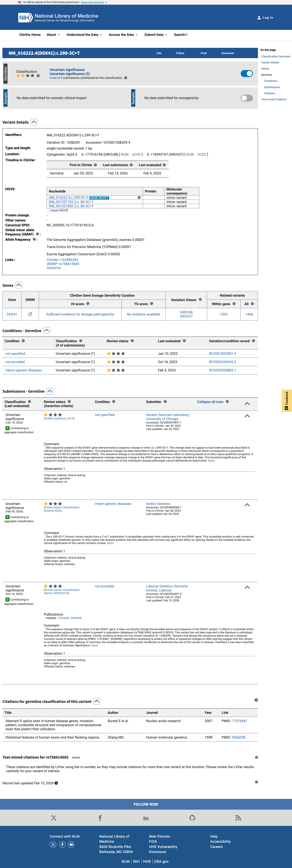Open the ACMG Guidelines, 2015 assertion criteria link
The image size is (292, 868).
pos(59,419)
